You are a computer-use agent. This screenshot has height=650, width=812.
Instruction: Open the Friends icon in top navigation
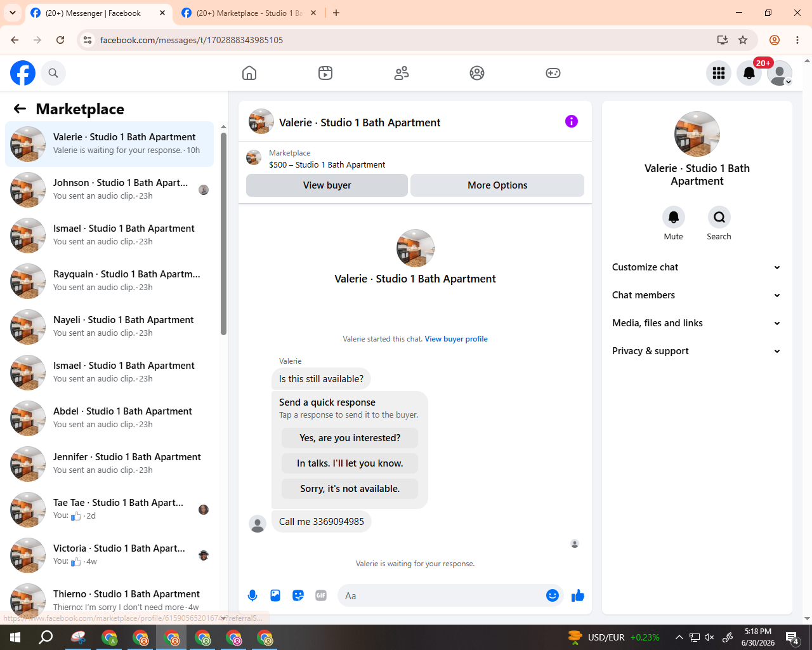402,73
